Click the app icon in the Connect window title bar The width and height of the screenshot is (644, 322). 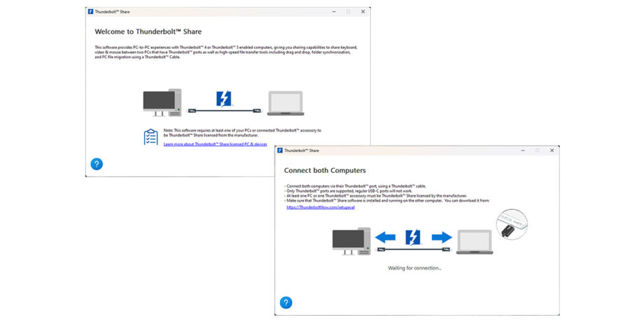pyautogui.click(x=281, y=150)
